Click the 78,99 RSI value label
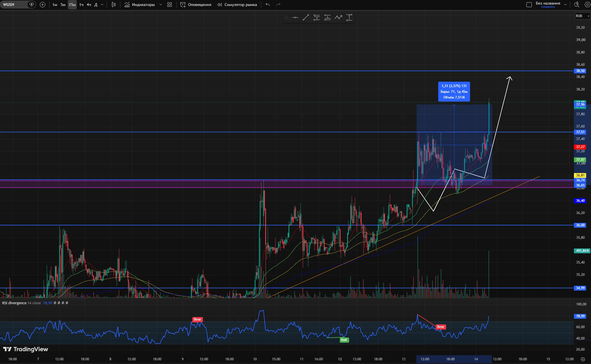 coord(580,316)
